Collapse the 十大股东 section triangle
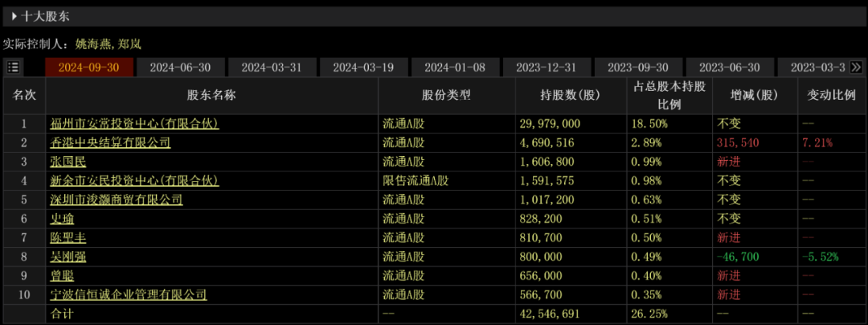868x325 pixels. click(x=14, y=17)
